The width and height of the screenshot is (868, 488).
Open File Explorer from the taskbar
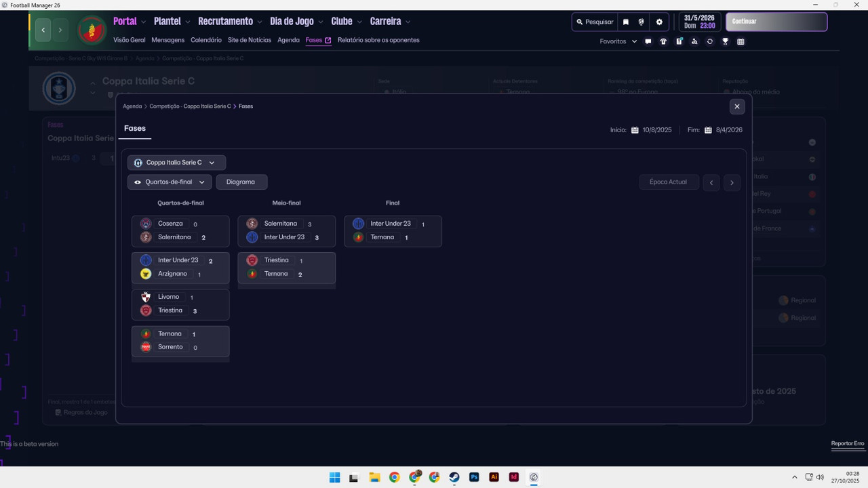pos(374,477)
